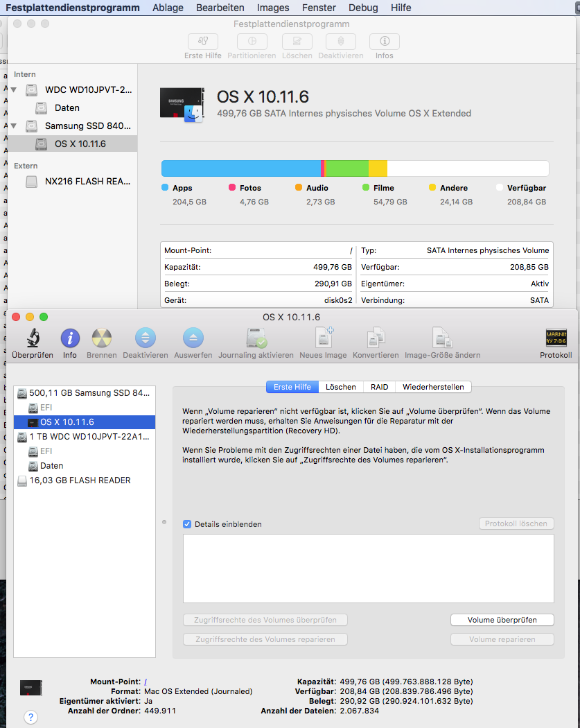Open the Bearbeiten menu
Screen dimensions: 580x728
[220, 8]
